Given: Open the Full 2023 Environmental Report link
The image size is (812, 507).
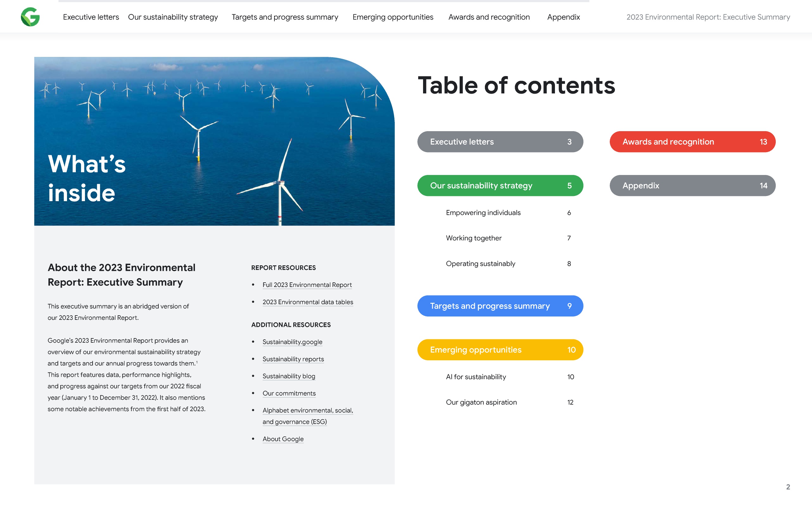Looking at the screenshot, I should coord(307,285).
